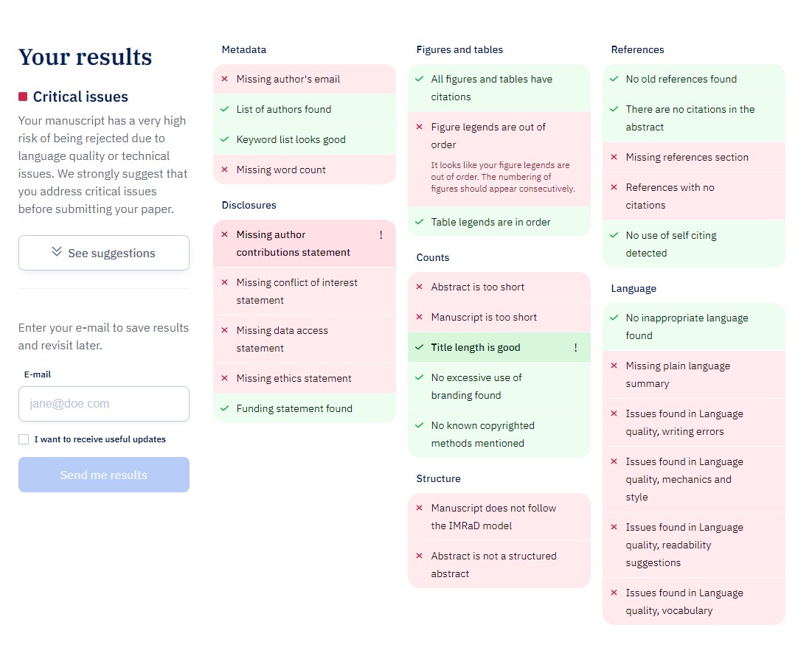This screenshot has height=656, width=812.
Task: Enable the I want to receive useful updates checkbox
Action: pyautogui.click(x=23, y=439)
